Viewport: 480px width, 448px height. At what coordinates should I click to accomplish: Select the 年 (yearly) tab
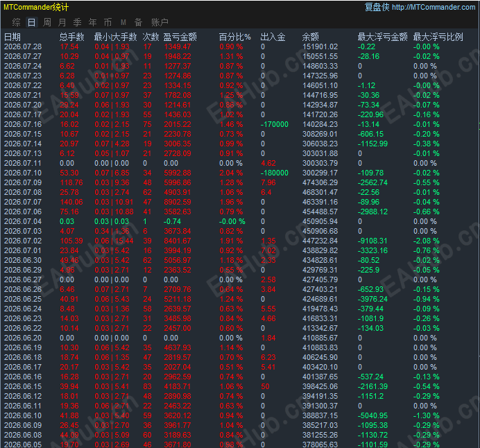(x=92, y=22)
